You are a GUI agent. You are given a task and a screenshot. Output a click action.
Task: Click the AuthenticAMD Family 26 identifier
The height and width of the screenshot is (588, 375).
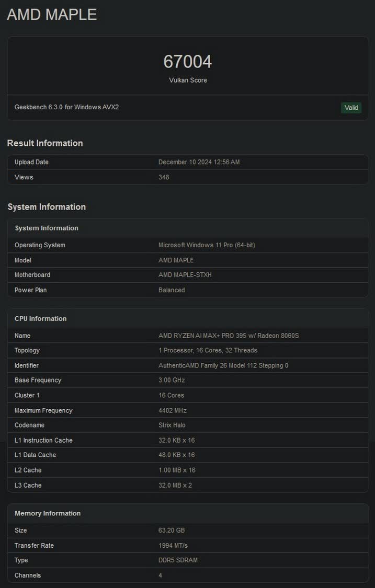[x=223, y=365]
